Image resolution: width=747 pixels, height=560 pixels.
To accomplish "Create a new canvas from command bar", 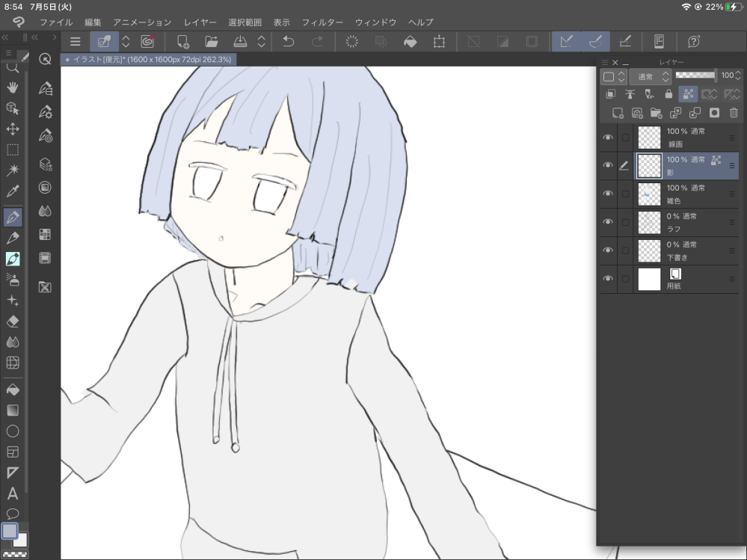I will pos(183,41).
